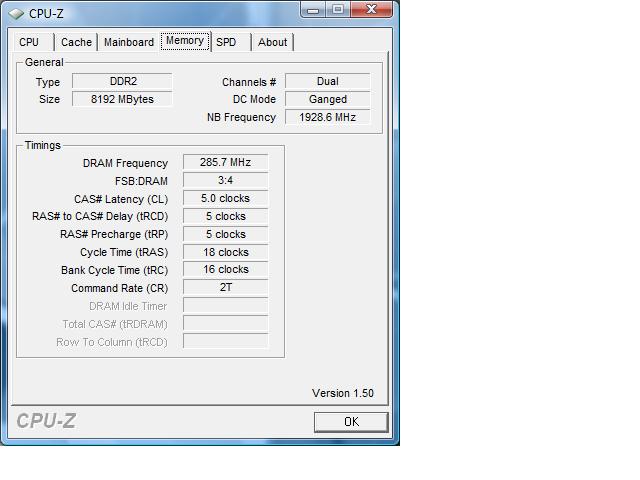
Task: Click the grayed Total CAS# (tRDRAM) label
Action: [115, 324]
